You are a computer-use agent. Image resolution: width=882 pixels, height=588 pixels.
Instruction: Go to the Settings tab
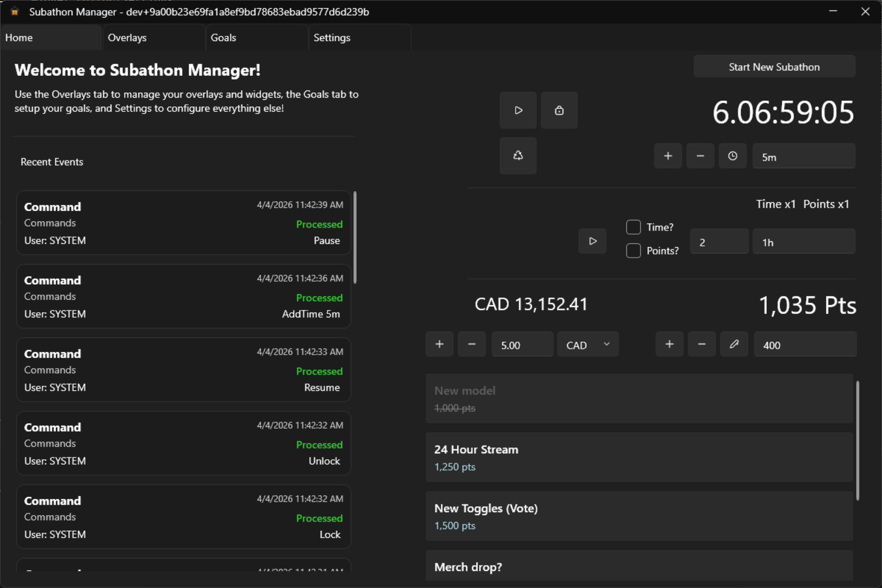359,38
